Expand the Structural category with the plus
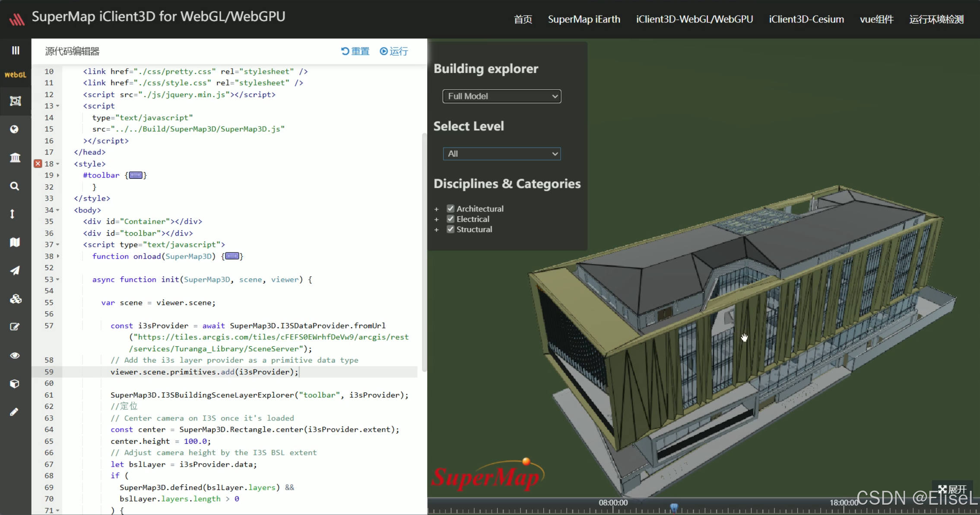Viewport: 980px width, 515px height. [436, 230]
